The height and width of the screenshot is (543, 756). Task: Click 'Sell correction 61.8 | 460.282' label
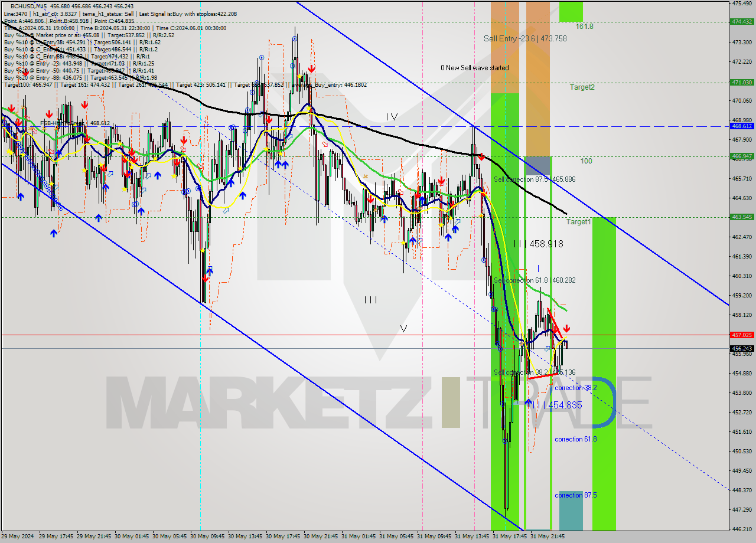coord(535,280)
